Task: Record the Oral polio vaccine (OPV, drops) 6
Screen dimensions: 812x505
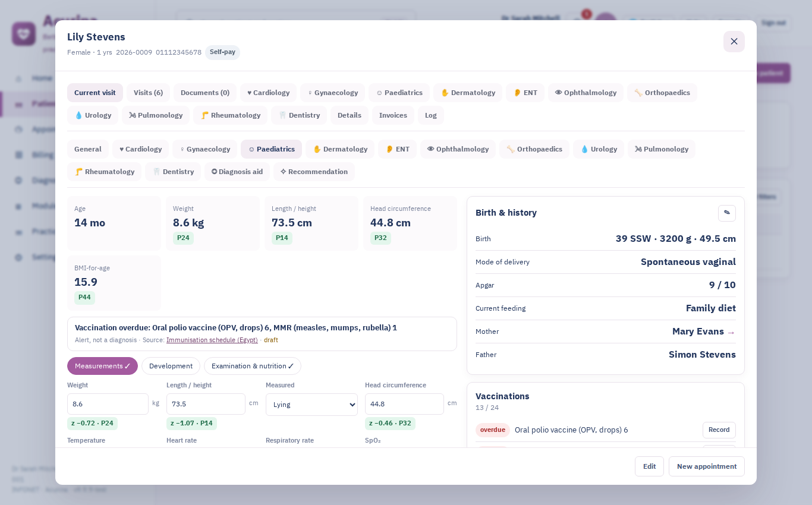Action: click(719, 430)
